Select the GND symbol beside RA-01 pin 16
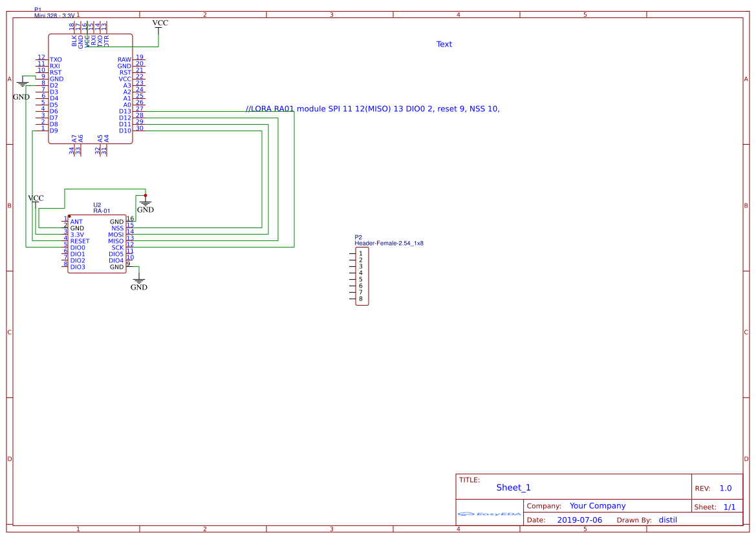This screenshot has height=539, width=756. 145,204
